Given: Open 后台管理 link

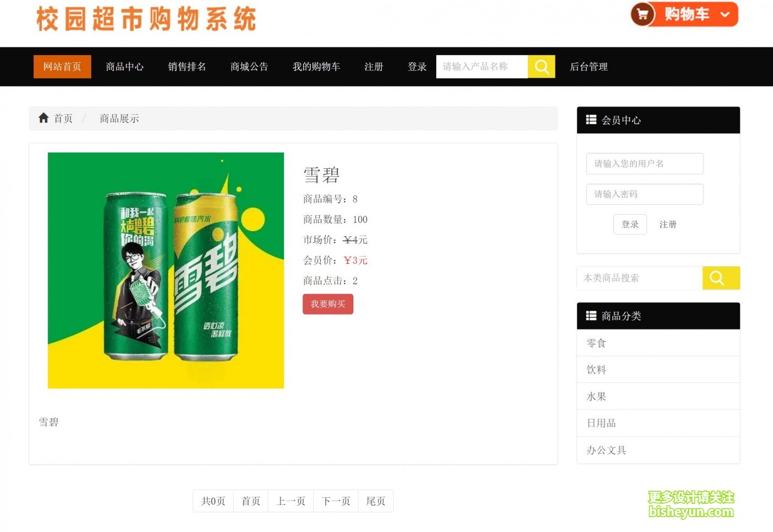Looking at the screenshot, I should [589, 67].
